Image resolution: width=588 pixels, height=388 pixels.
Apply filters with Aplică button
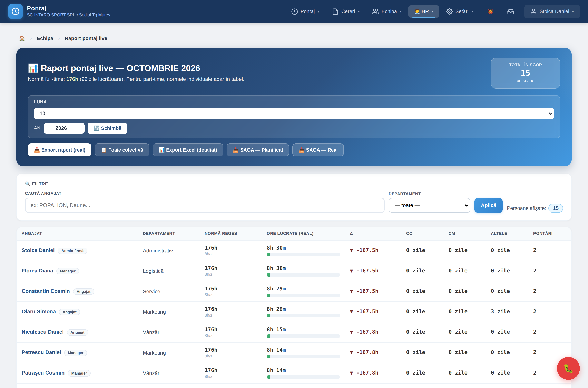click(x=488, y=205)
